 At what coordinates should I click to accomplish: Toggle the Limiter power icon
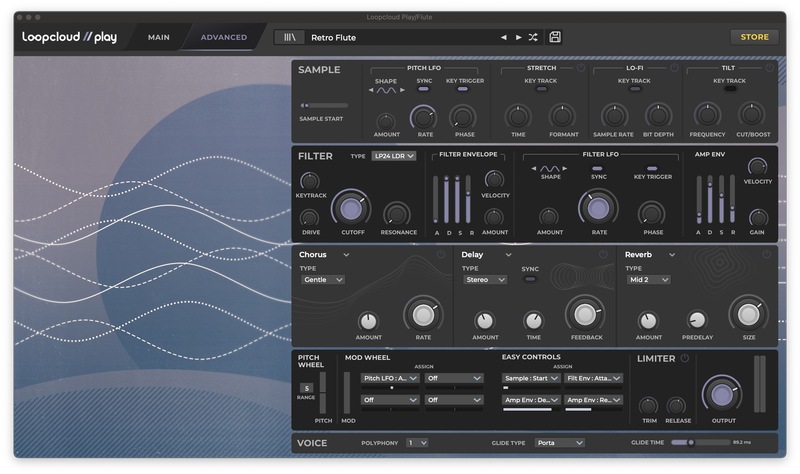[x=685, y=358]
